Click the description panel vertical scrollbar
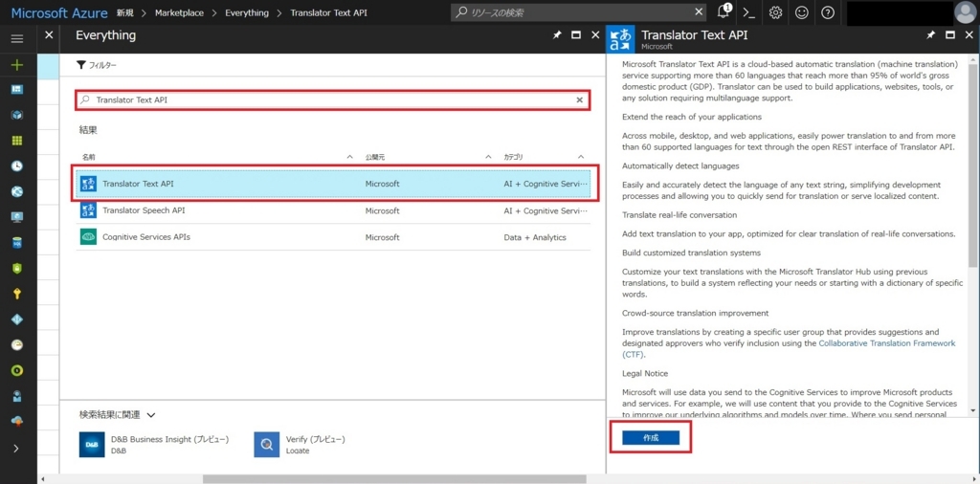This screenshot has height=484, width=980. click(x=972, y=165)
